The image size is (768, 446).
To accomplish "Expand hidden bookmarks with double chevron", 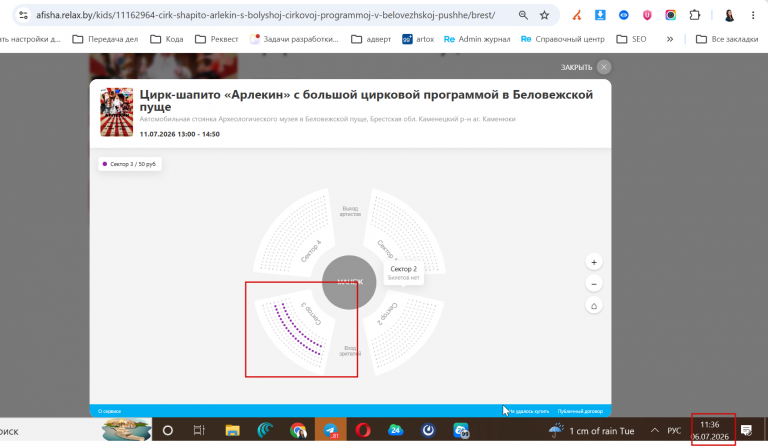I will [x=670, y=39].
